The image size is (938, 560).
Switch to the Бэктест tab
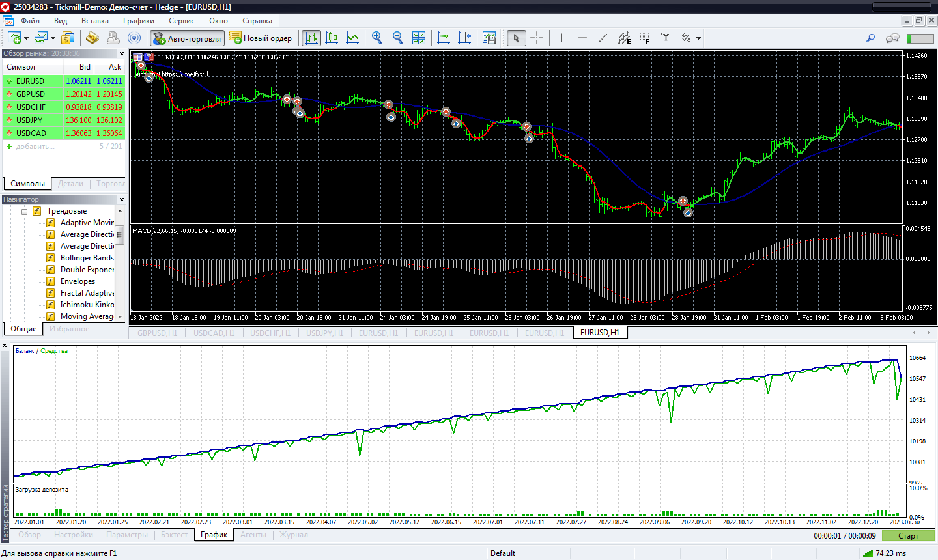[174, 535]
